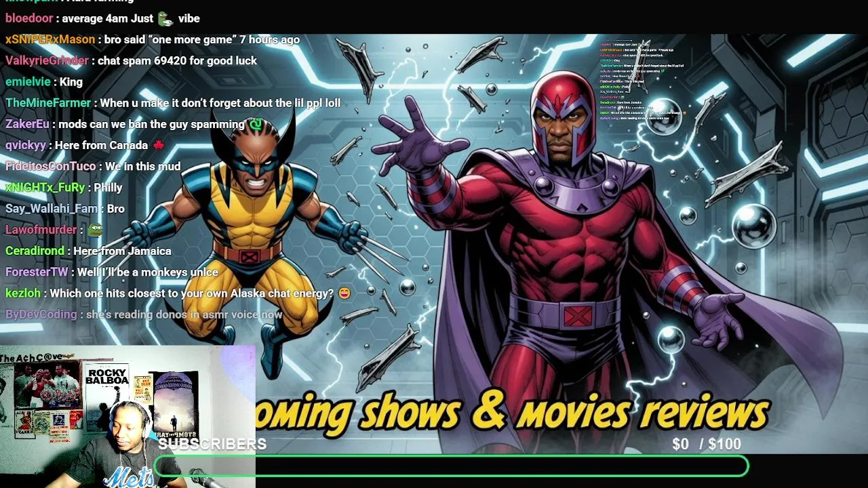Click the green emote in ZakerEu's message
The width and height of the screenshot is (868, 488).
click(x=255, y=124)
